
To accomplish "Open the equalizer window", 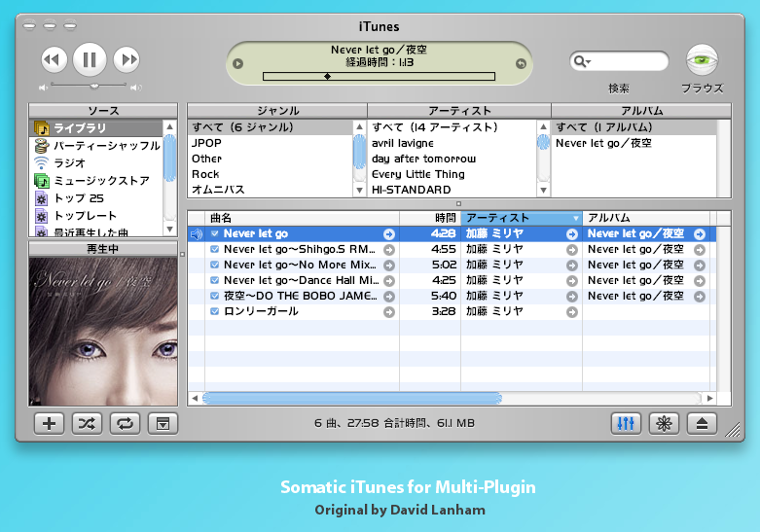I will [x=626, y=424].
